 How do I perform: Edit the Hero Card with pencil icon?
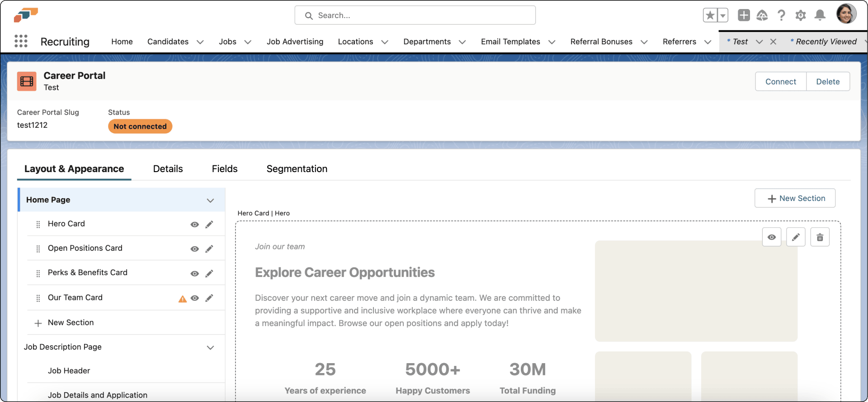click(x=209, y=224)
